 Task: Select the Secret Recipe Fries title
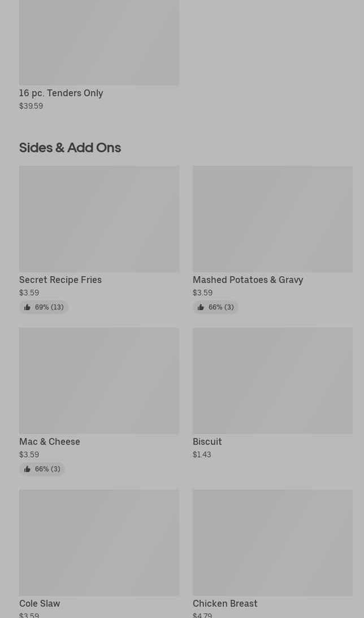[60, 280]
